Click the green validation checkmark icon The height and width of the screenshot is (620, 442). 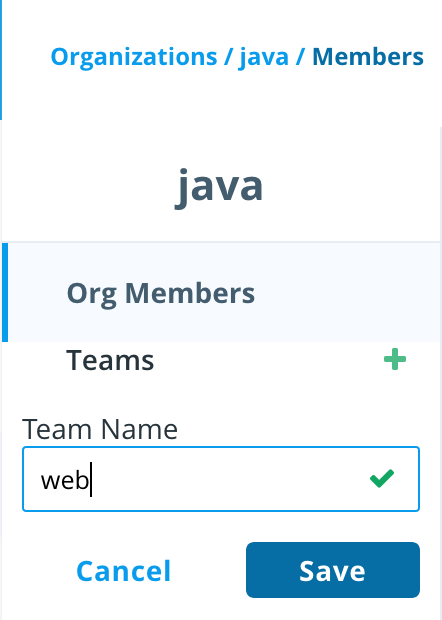382,478
